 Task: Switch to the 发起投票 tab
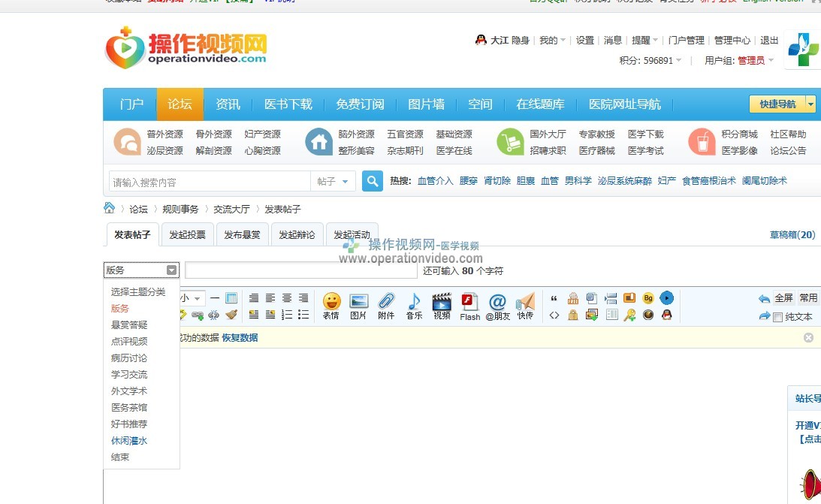(x=187, y=235)
